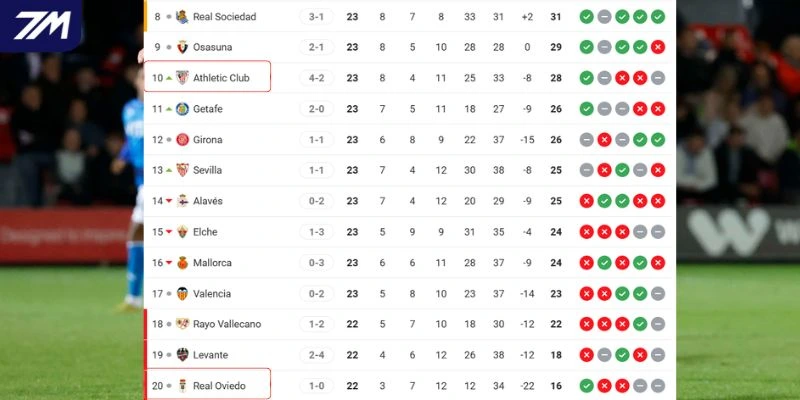The image size is (800, 400).
Task: Click Real Oviedo's first green win icon
Action: click(x=586, y=386)
